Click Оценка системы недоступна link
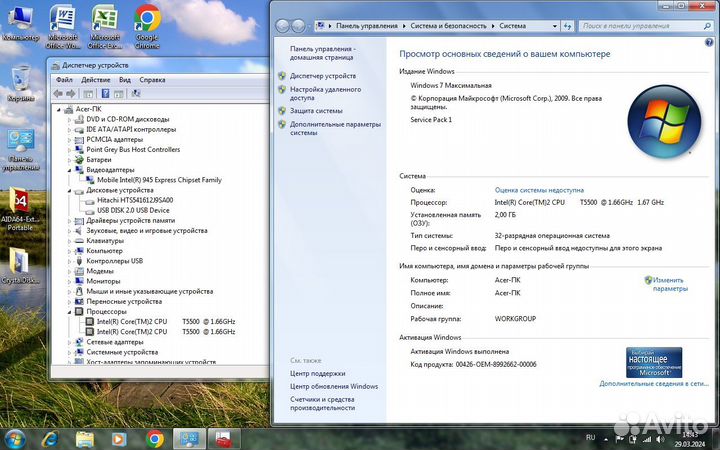Screen dimensions: 720x450 tap(539, 190)
